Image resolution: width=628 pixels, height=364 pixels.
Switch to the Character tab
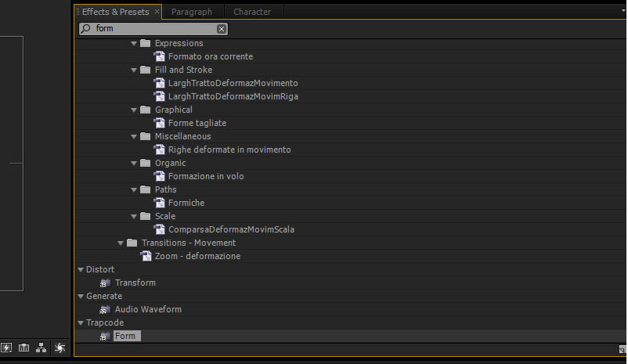pyautogui.click(x=252, y=12)
